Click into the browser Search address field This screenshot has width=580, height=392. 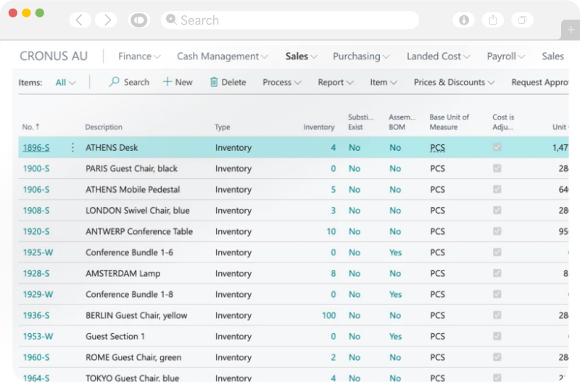[x=290, y=20]
